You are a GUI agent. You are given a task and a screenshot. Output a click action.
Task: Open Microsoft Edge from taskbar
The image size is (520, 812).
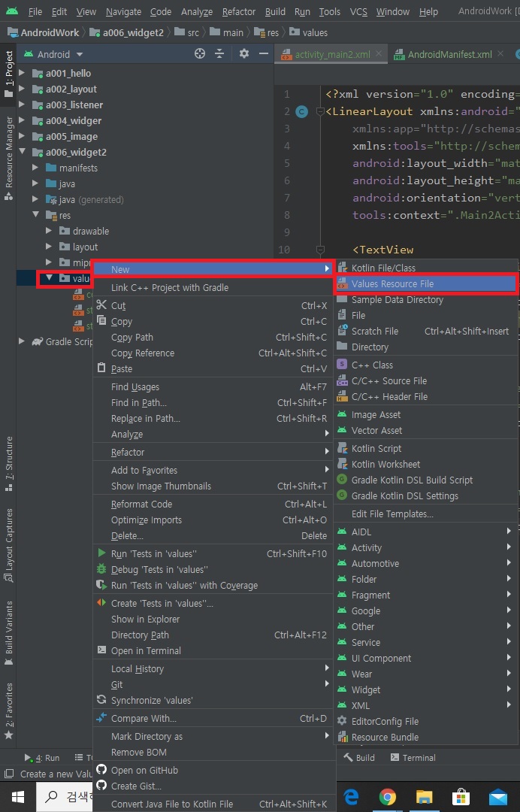pyautogui.click(x=352, y=797)
